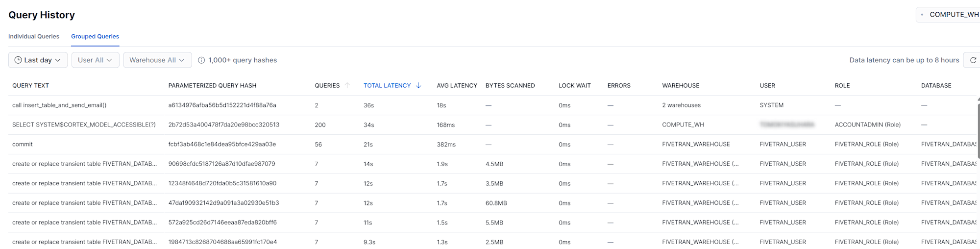
Task: Click the info icon beside query hashes count
Action: tap(201, 60)
